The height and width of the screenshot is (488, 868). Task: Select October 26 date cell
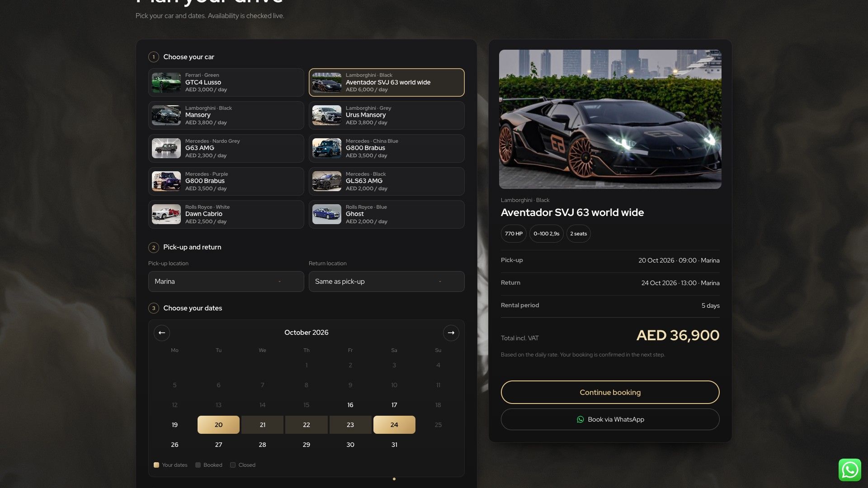pos(175,445)
